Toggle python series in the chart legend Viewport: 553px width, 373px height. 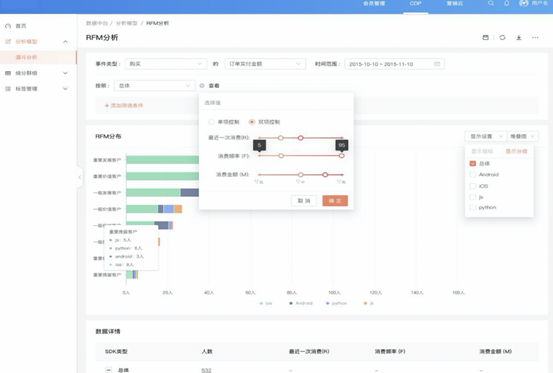336,303
